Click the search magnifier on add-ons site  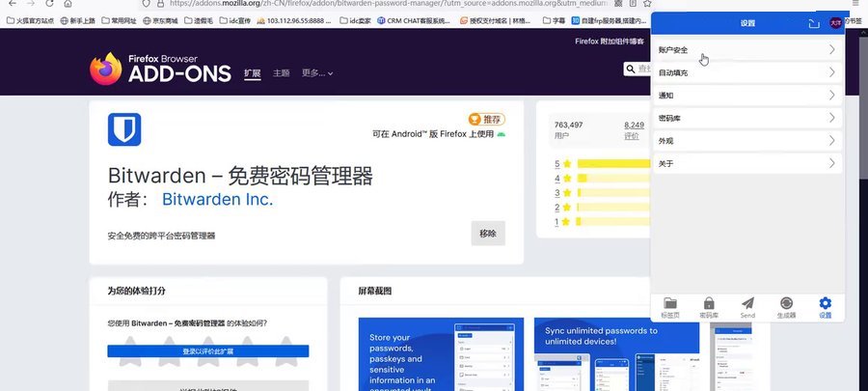pos(630,69)
